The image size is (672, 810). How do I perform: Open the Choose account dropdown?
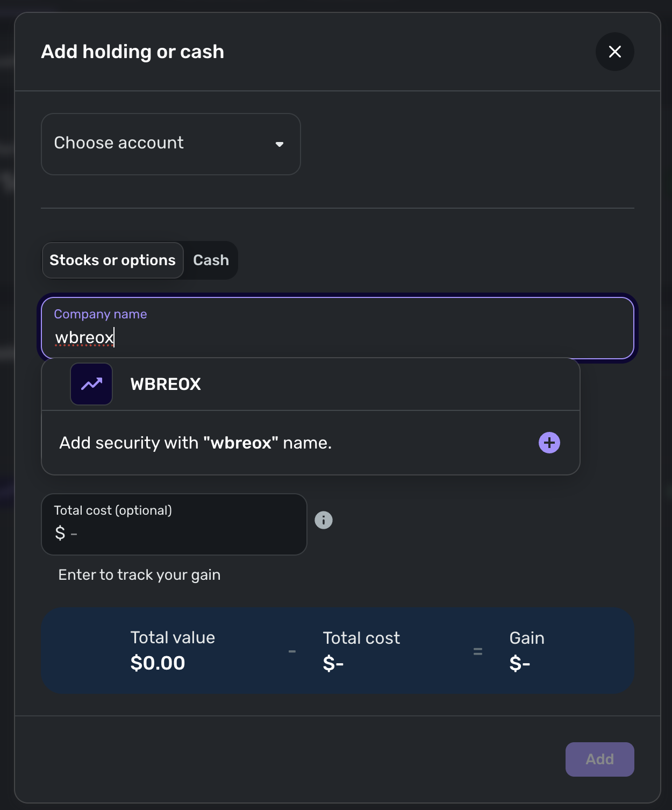point(161,144)
